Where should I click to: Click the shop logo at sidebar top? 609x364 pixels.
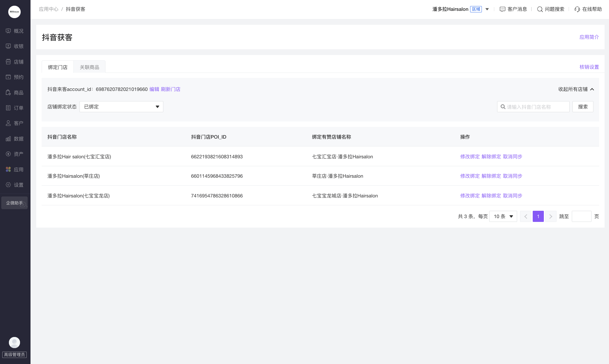tap(14, 12)
